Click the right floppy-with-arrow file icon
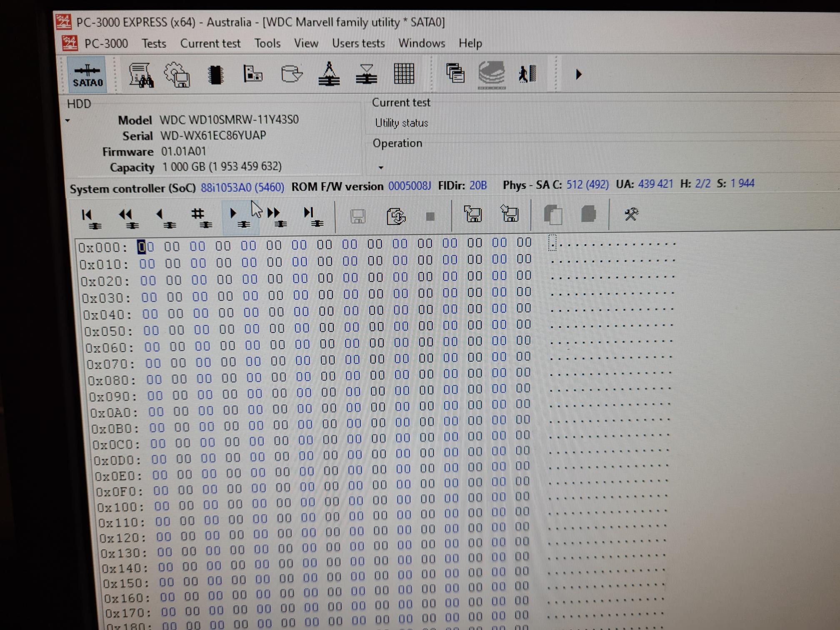Image resolution: width=840 pixels, height=630 pixels. point(510,214)
